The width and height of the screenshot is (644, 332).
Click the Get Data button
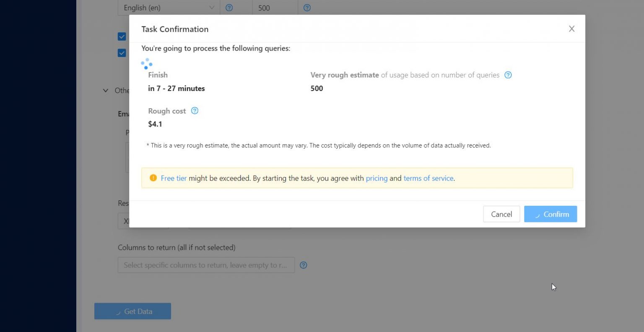coord(132,311)
